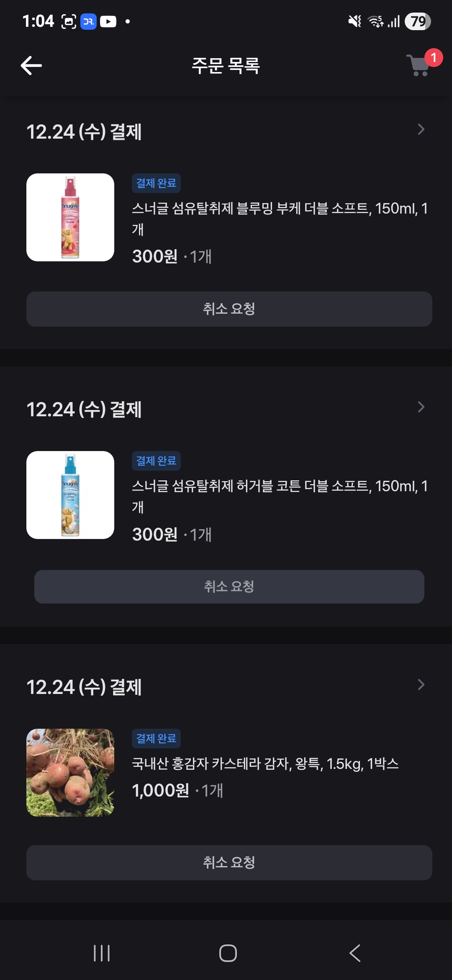Tap the back arrow in the header

[x=31, y=66]
